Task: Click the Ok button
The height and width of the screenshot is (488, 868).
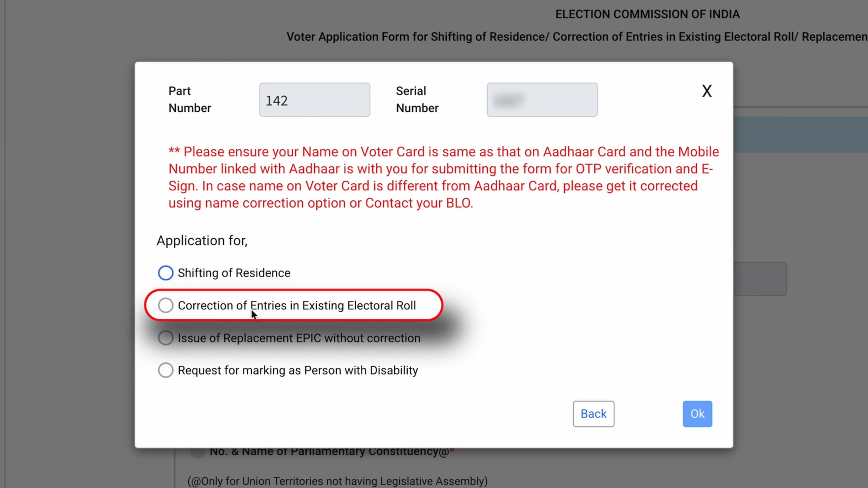Action: click(x=697, y=413)
